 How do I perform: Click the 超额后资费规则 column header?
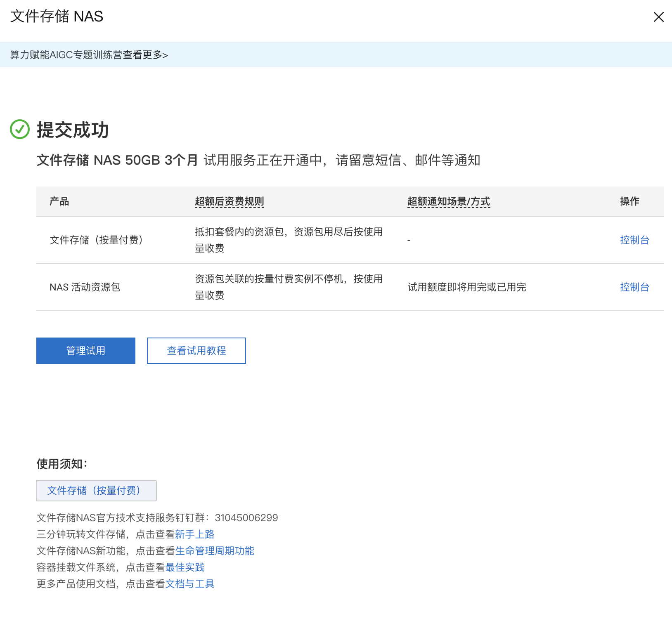pos(230,201)
